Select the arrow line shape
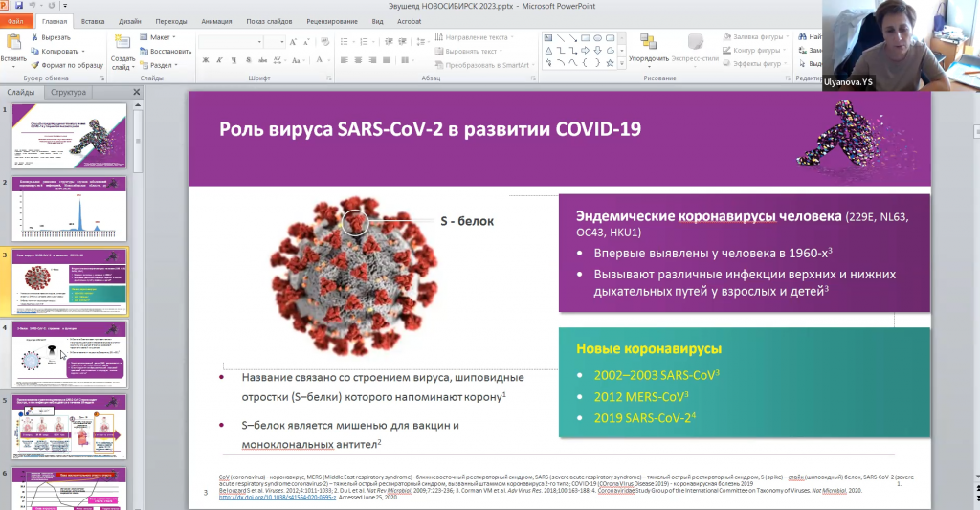The image size is (980, 510). pos(573,38)
